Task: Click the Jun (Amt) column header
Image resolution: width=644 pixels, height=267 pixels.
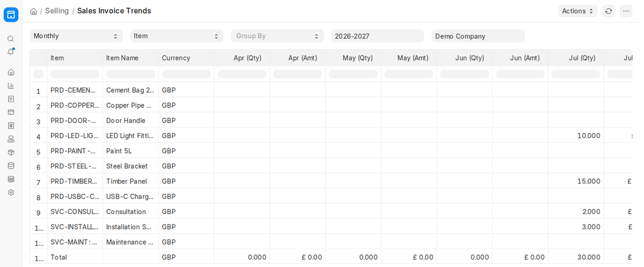Action: click(x=520, y=58)
